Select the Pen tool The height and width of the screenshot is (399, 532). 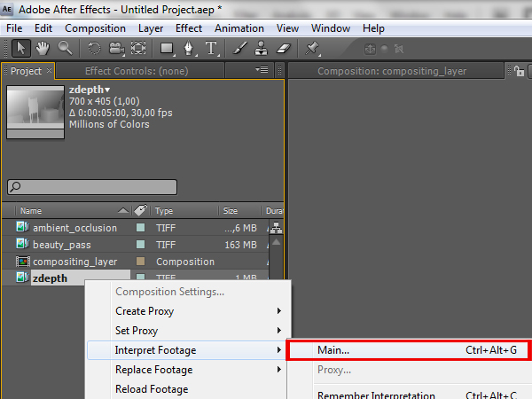pos(190,48)
